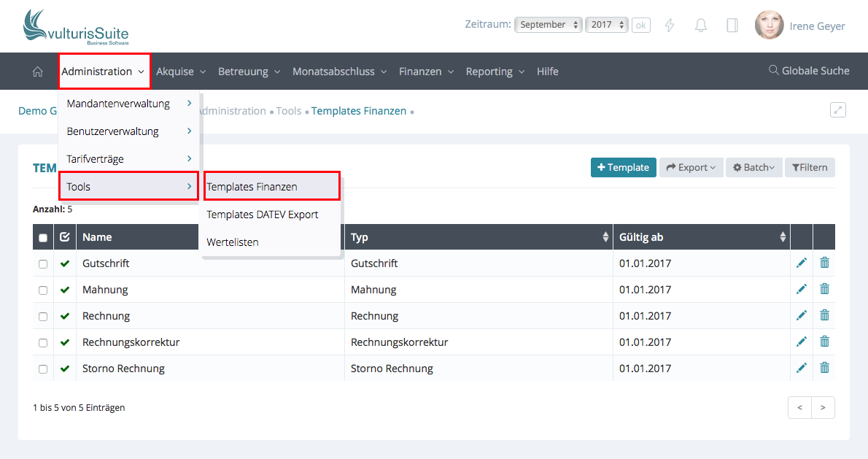
Task: Tick the checkbox for Gutschrift row
Action: pyautogui.click(x=43, y=264)
